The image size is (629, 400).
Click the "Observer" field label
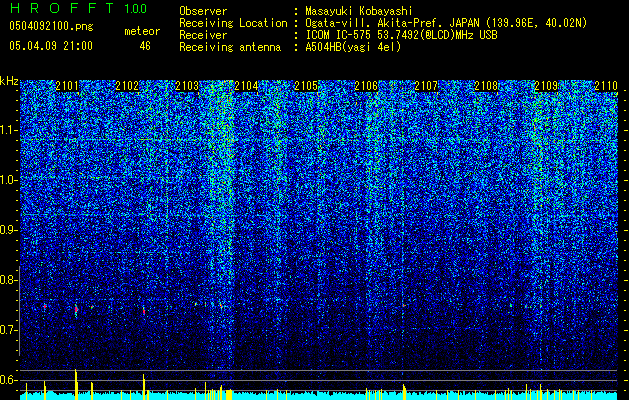pyautogui.click(x=203, y=11)
